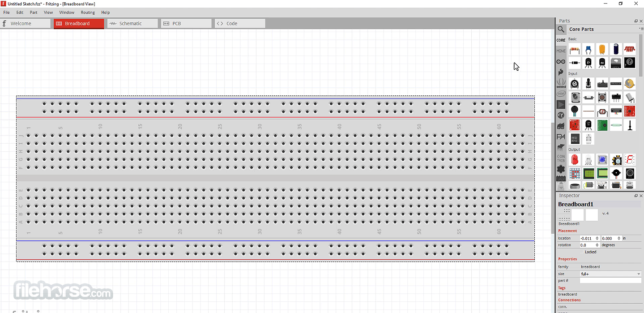Open the parts search magnifier

tap(561, 30)
